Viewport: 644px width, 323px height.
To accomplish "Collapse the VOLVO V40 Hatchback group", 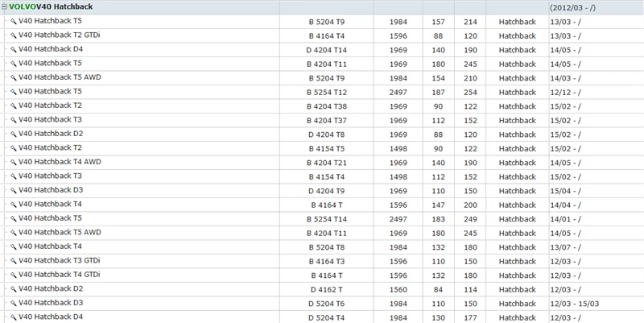I will click(x=5, y=7).
